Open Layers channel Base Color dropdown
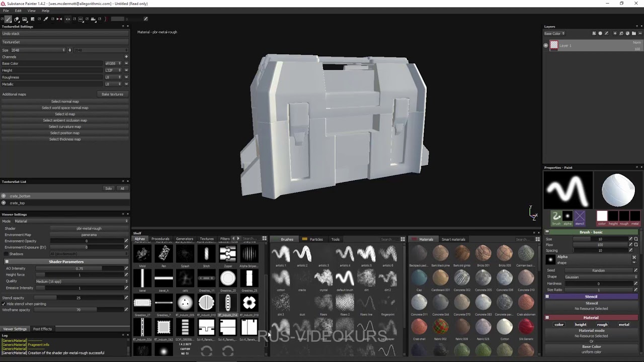The width and height of the screenshot is (644, 362). tap(554, 34)
